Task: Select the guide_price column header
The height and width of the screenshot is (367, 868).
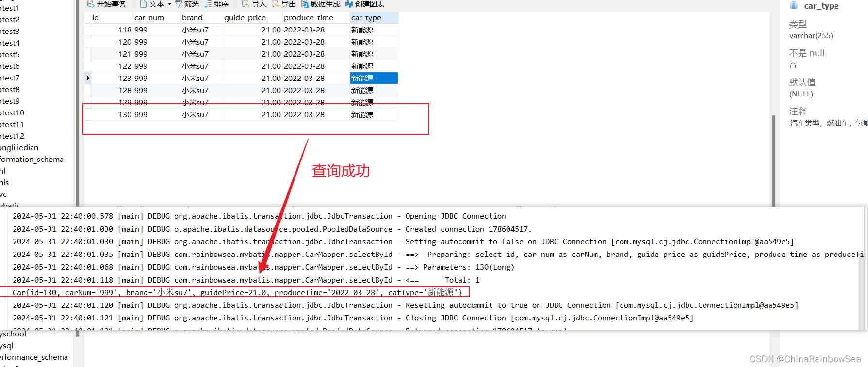Action: (x=252, y=18)
